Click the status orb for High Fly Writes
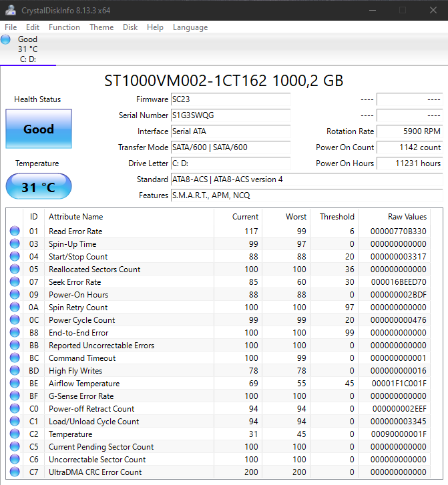 tap(15, 370)
